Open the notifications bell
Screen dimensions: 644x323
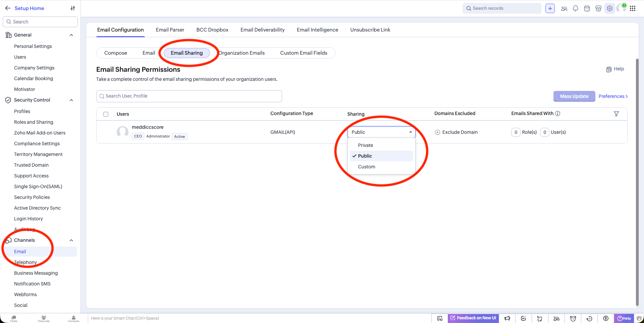pyautogui.click(x=576, y=8)
